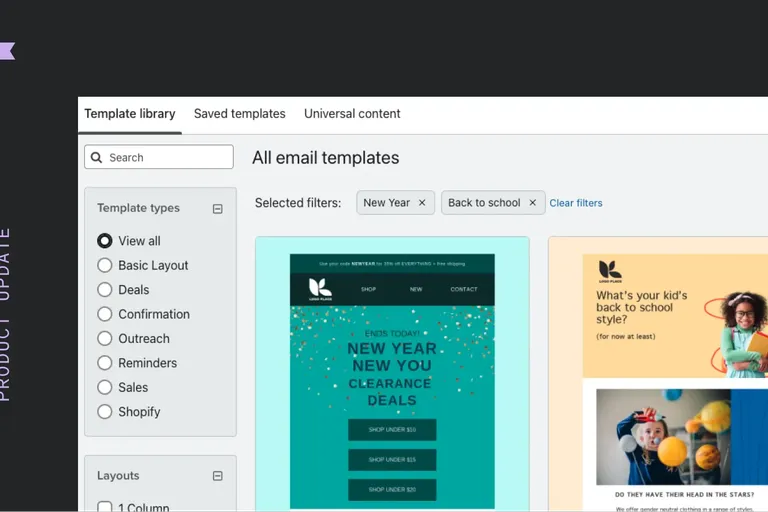Select the Outreach radio button
Screen dimensions: 768x512
point(104,339)
